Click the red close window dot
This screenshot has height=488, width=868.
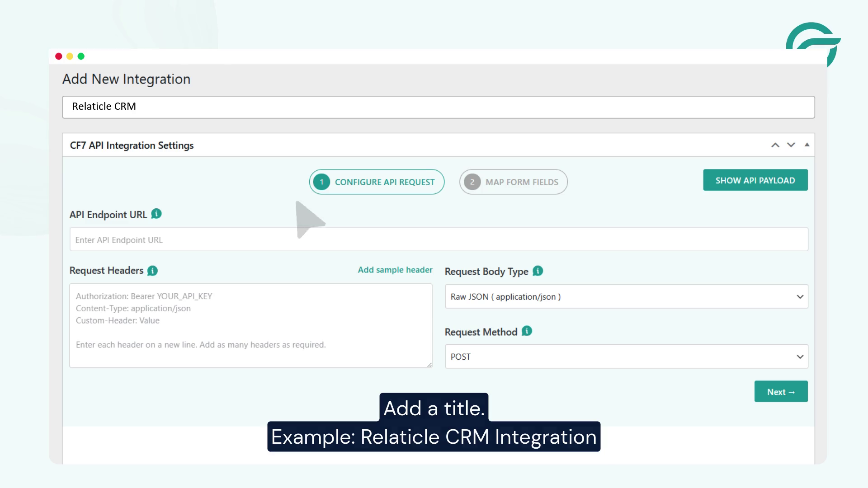(59, 56)
